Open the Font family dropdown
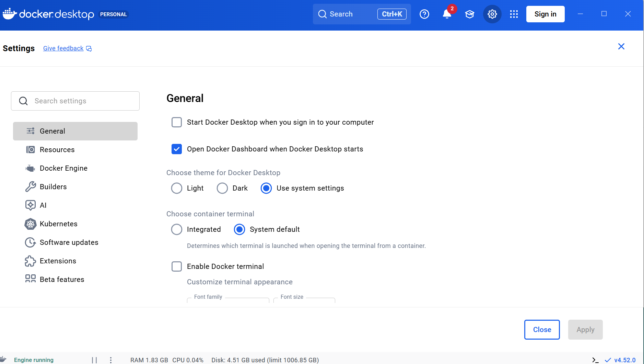Image resolution: width=644 pixels, height=364 pixels. (x=228, y=300)
